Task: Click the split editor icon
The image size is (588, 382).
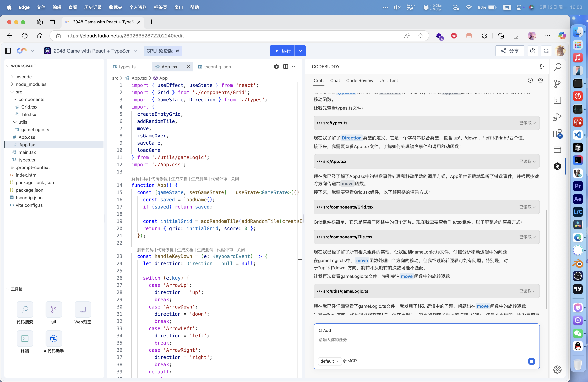Action: coord(285,67)
